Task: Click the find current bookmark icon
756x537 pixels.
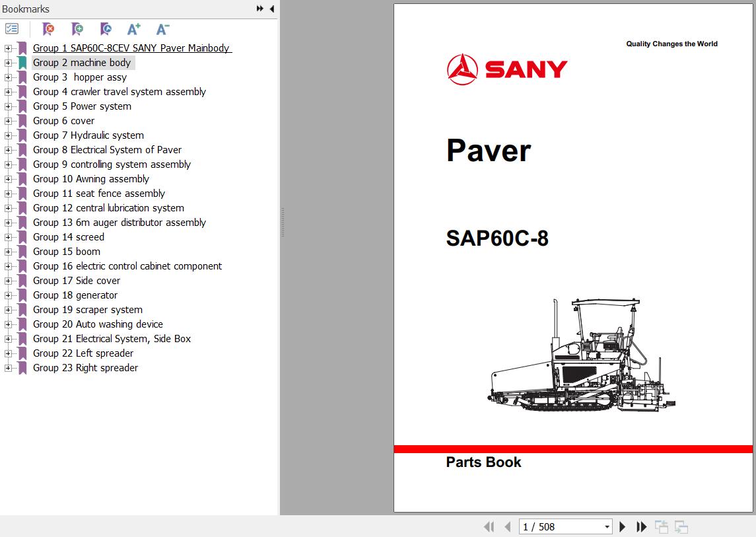Action: tap(106, 29)
